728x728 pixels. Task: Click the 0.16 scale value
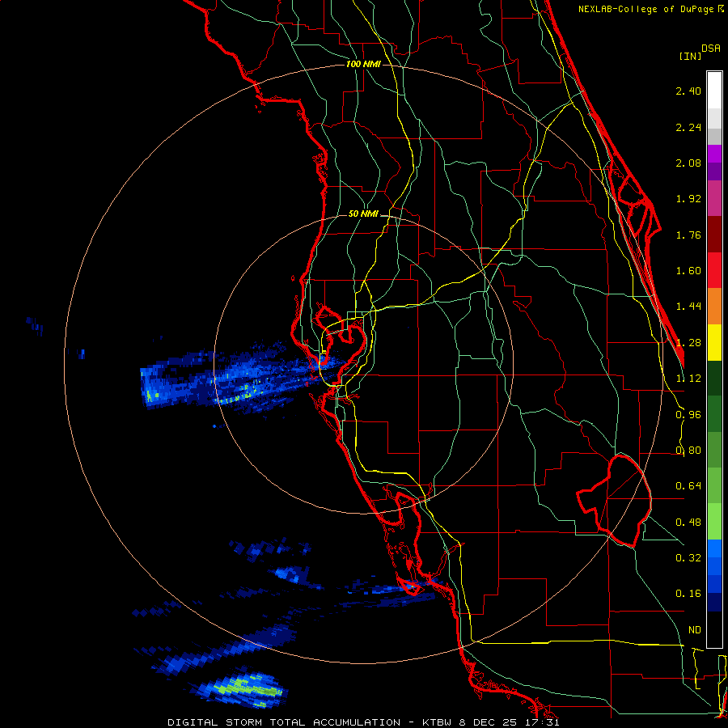pyautogui.click(x=688, y=594)
